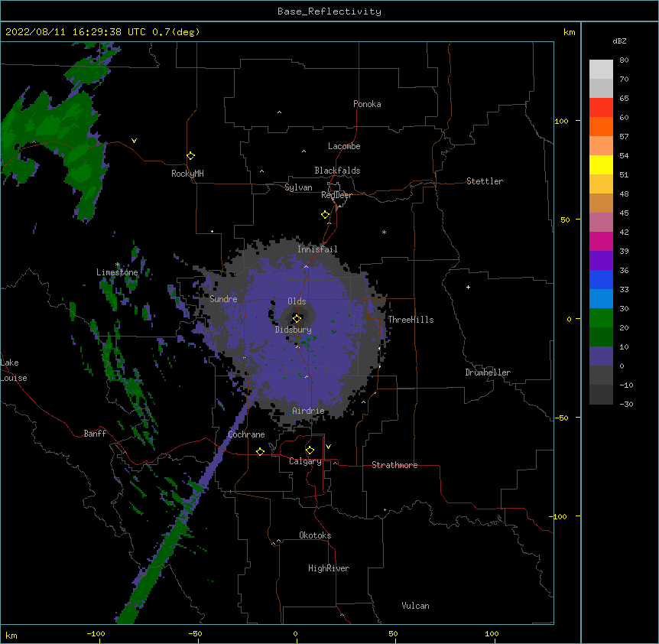This screenshot has width=659, height=644.
Task: Select the Didsbury city label
Action: pos(294,330)
